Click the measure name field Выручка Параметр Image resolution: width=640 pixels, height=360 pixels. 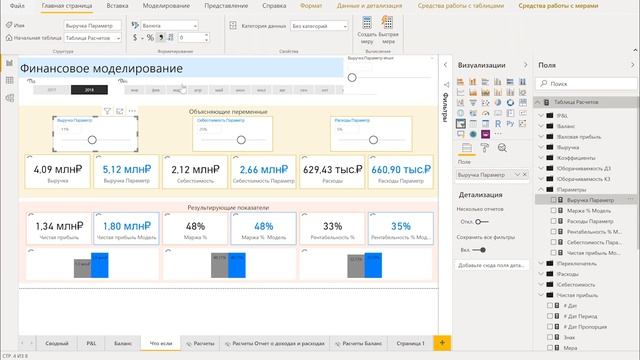[x=93, y=26]
